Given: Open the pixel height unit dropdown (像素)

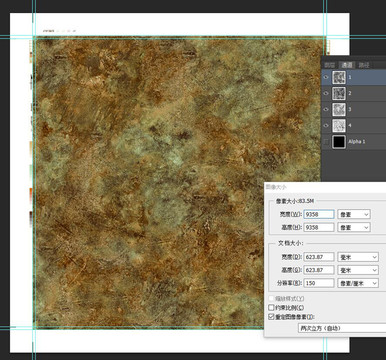Looking at the screenshot, I should coord(354,227).
